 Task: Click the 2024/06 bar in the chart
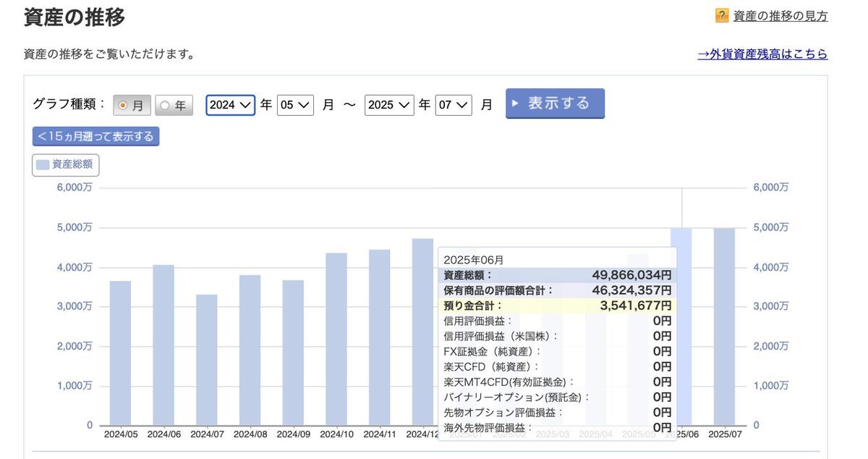tap(163, 345)
